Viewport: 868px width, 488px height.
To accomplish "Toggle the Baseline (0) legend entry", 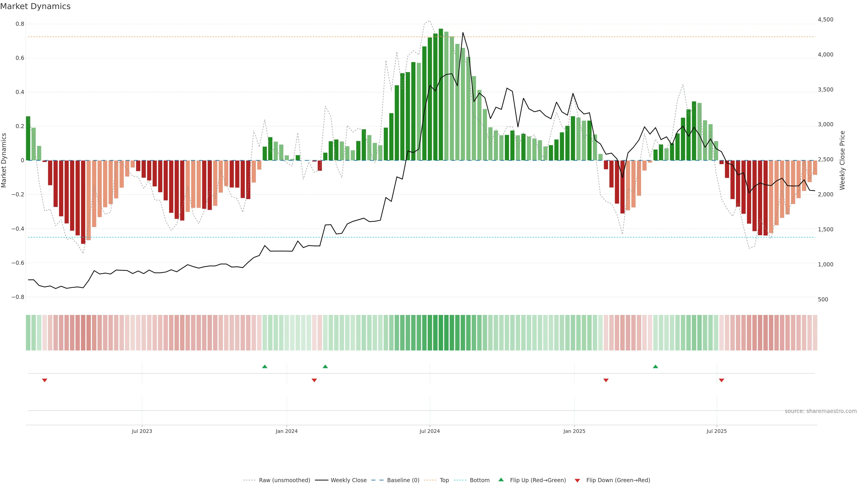I will [403, 480].
